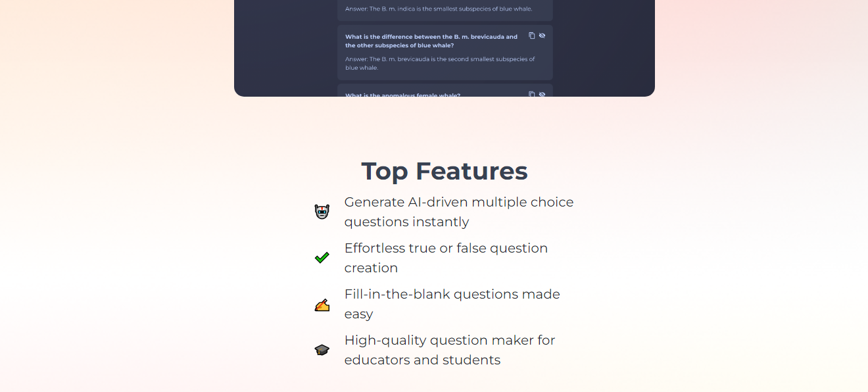Click the AI-driven multiple choice feature text
868x392 pixels.
pos(458,211)
